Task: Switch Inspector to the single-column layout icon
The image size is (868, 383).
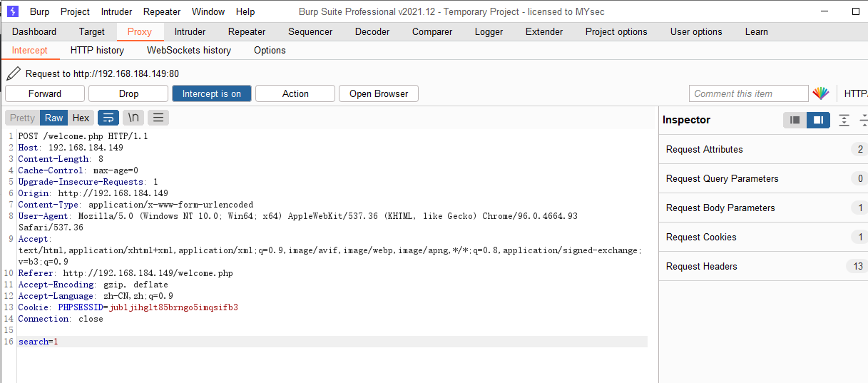Action: click(x=795, y=120)
